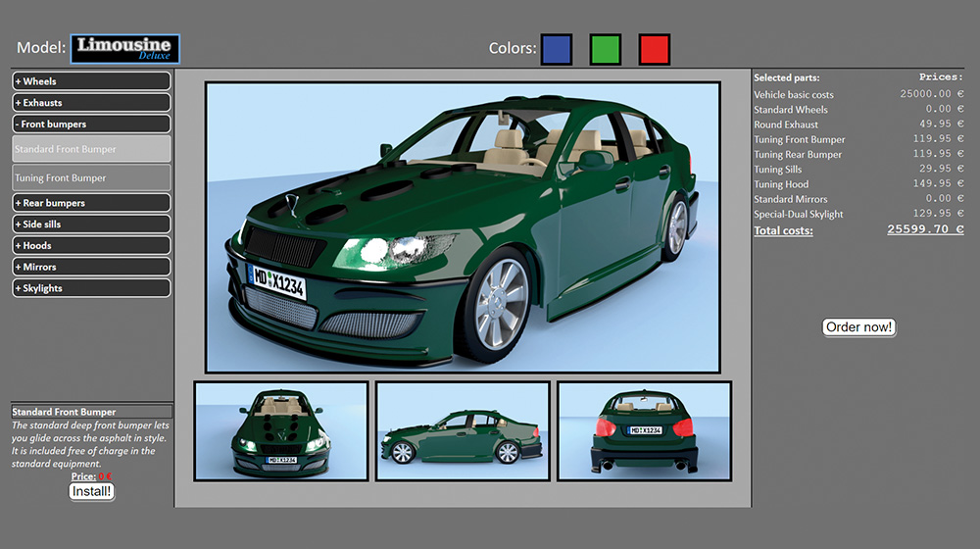View the front-facing car thumbnail

coord(281,430)
